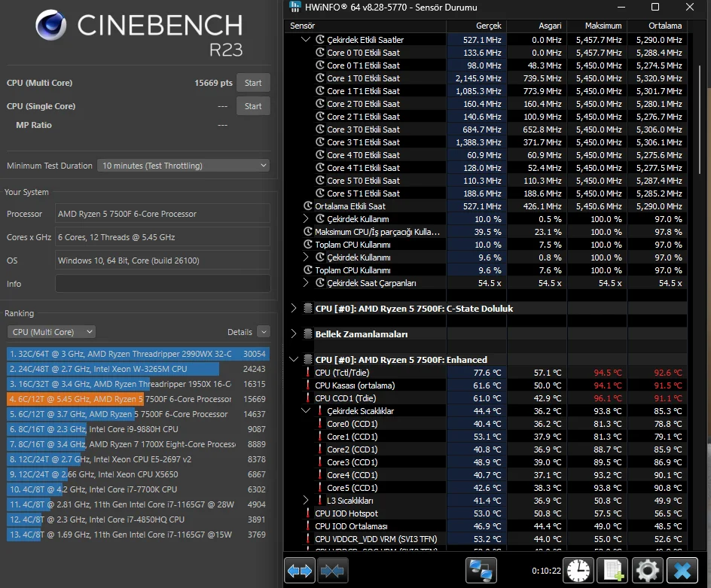Select highlighted 5.45 GHz Ryzen 5 7500F ranking entry
The width and height of the screenshot is (711, 588).
[138, 399]
